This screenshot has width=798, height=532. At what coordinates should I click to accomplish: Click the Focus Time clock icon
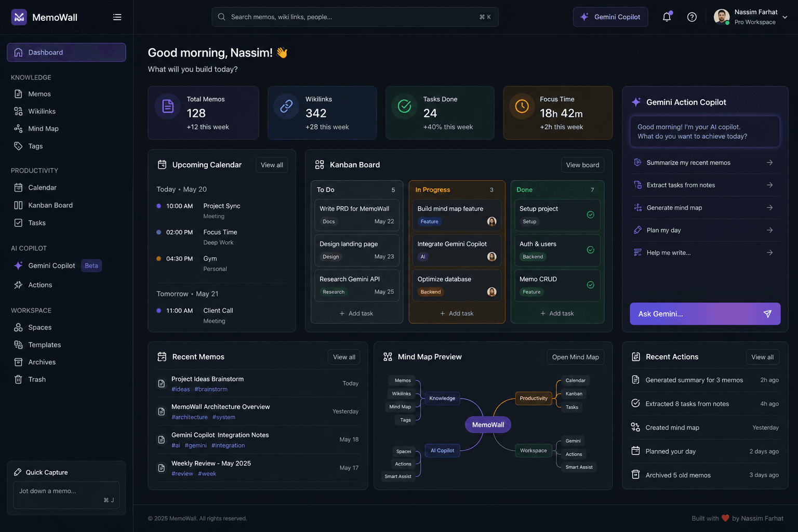[522, 106]
